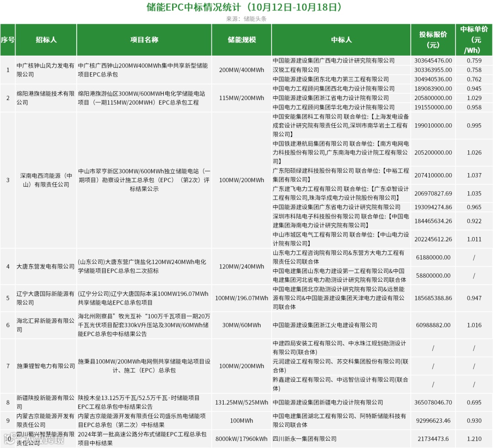Click project cell 中山市翠亨新区300MW/600MWh独立储能电站
493x448 pixels.
tap(144, 180)
